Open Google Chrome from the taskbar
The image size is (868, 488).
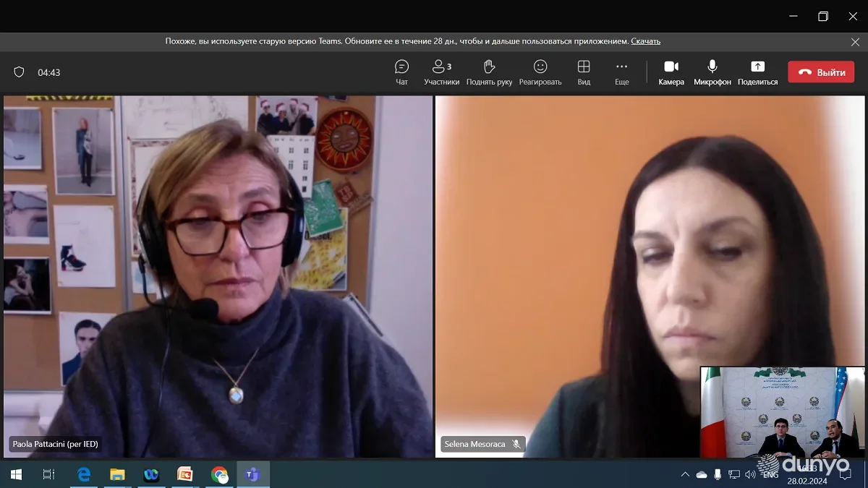pyautogui.click(x=219, y=474)
